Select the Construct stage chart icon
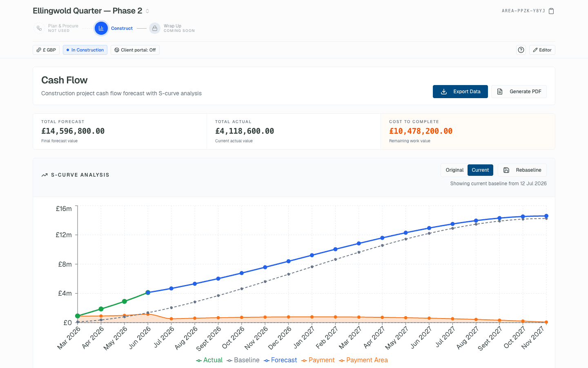Screen dimensions: 588x368 [x=101, y=28]
